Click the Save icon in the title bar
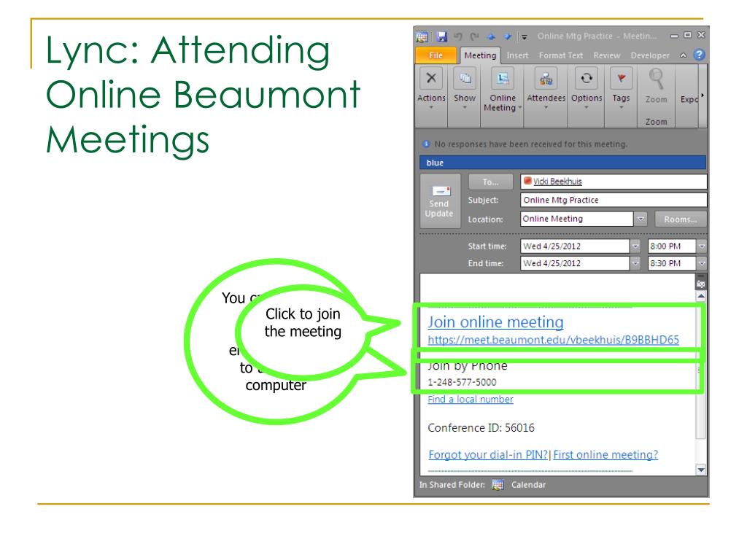 (x=441, y=36)
